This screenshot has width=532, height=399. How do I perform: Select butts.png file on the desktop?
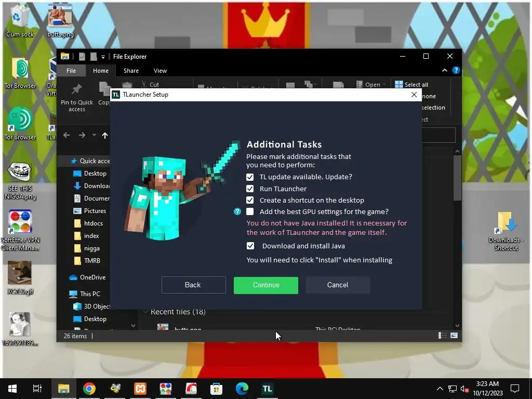pyautogui.click(x=60, y=21)
